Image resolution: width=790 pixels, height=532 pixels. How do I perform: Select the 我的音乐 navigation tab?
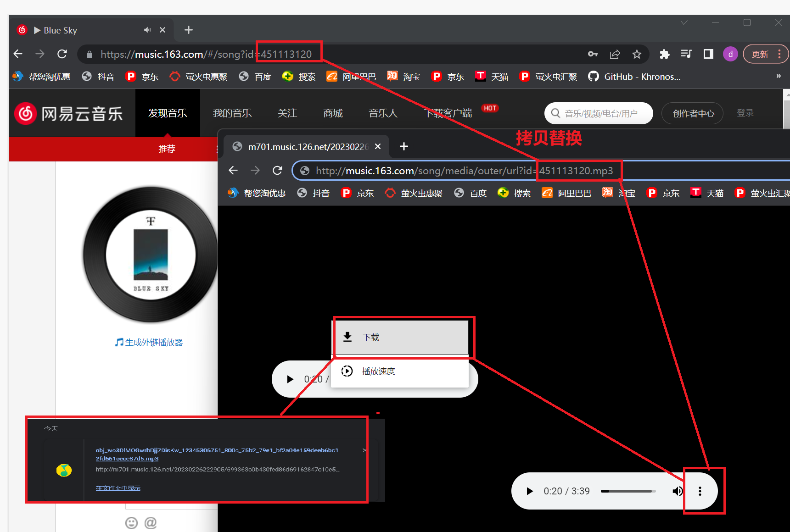tap(232, 113)
